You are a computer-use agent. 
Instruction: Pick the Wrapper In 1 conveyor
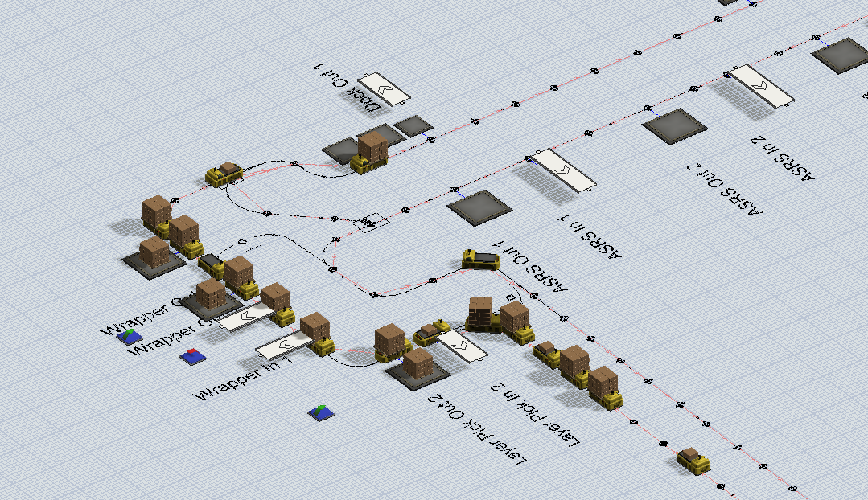pos(283,348)
